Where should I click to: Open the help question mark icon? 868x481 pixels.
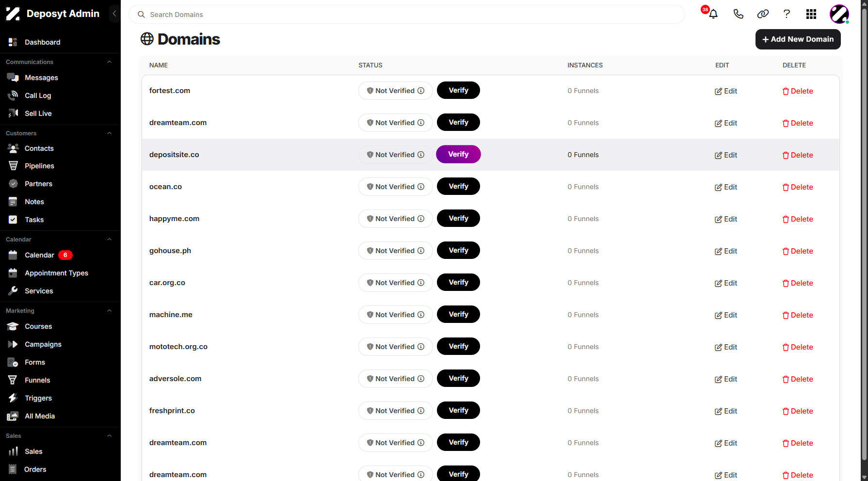coord(787,14)
